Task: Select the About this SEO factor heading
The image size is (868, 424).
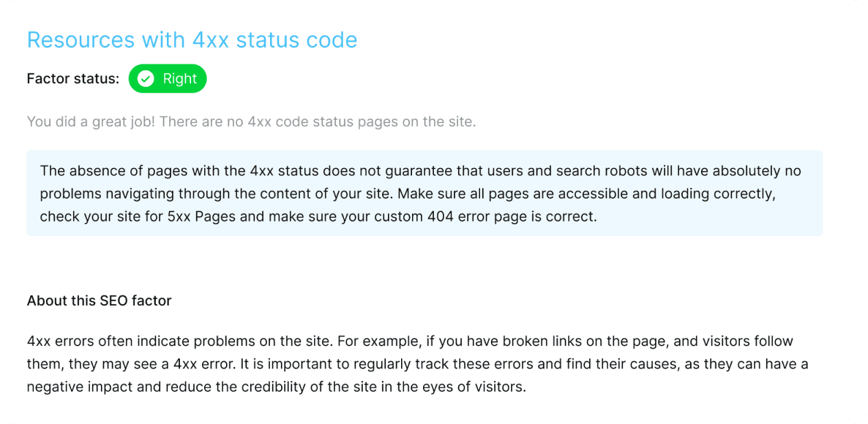Action: click(99, 301)
